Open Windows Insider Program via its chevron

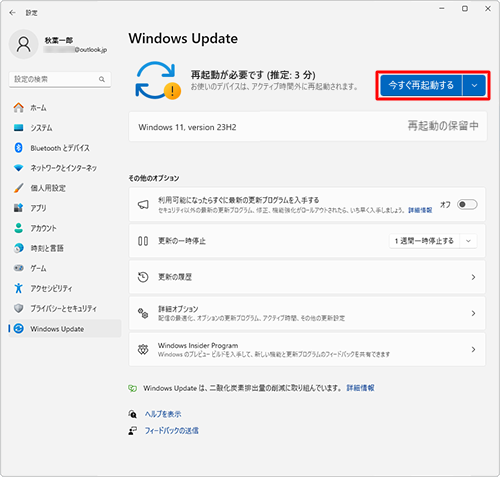(473, 349)
